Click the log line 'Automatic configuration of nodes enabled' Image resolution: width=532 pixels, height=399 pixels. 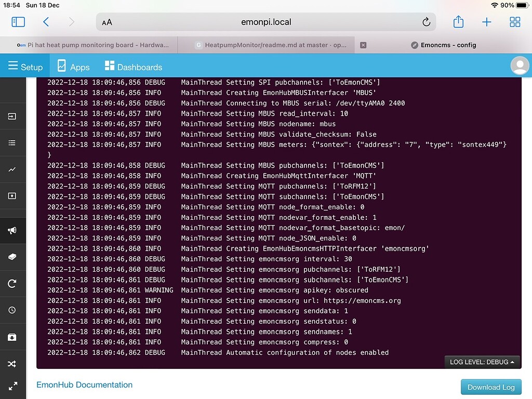[218, 353]
